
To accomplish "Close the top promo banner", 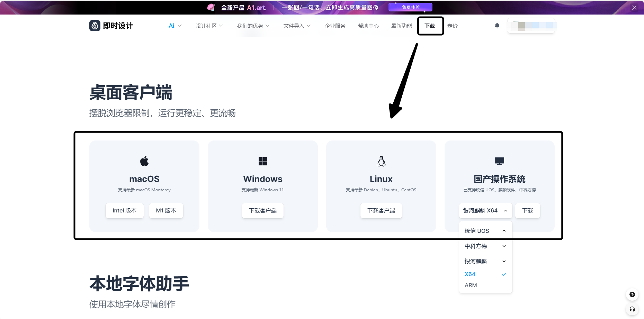I will coord(634,8).
